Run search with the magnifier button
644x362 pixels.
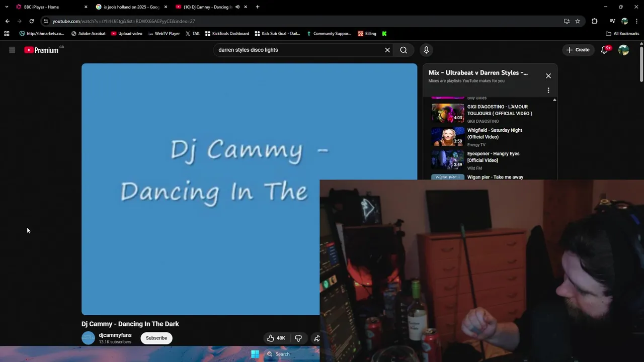click(404, 50)
